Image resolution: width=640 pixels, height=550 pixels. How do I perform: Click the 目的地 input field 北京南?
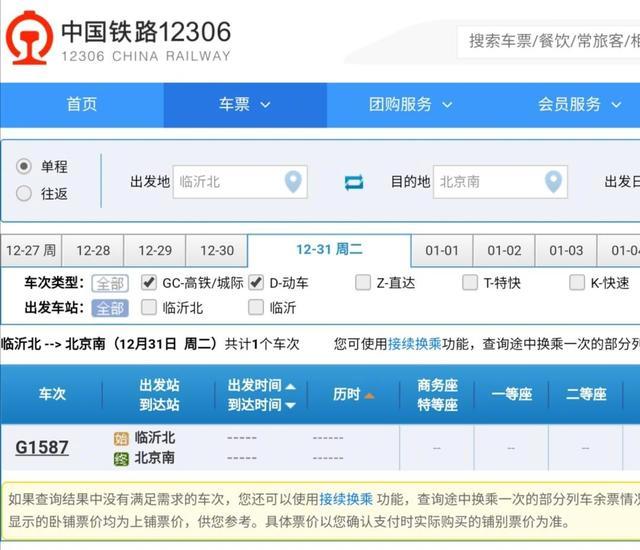[x=500, y=182]
